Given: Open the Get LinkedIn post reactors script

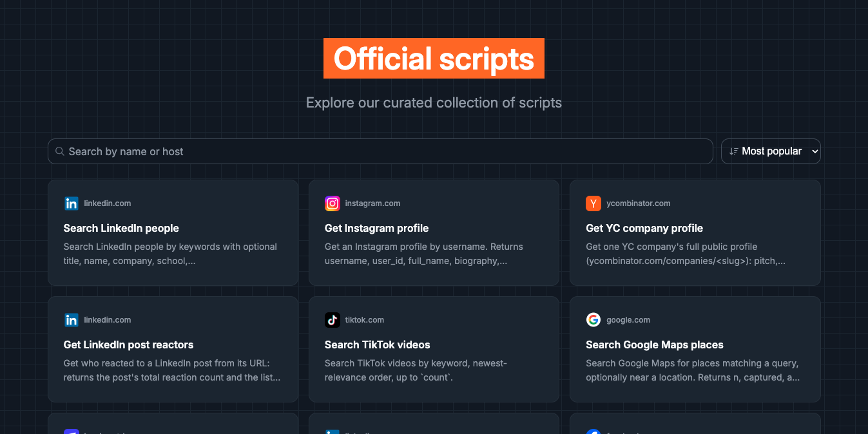Looking at the screenshot, I should pyautogui.click(x=173, y=349).
